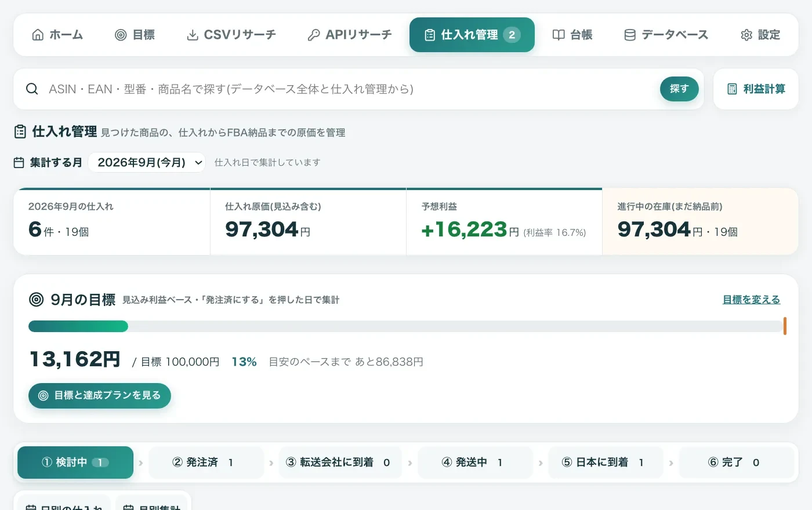Go to the ⑤ 日本に到着 stage tab
The width and height of the screenshot is (812, 510).
(605, 462)
